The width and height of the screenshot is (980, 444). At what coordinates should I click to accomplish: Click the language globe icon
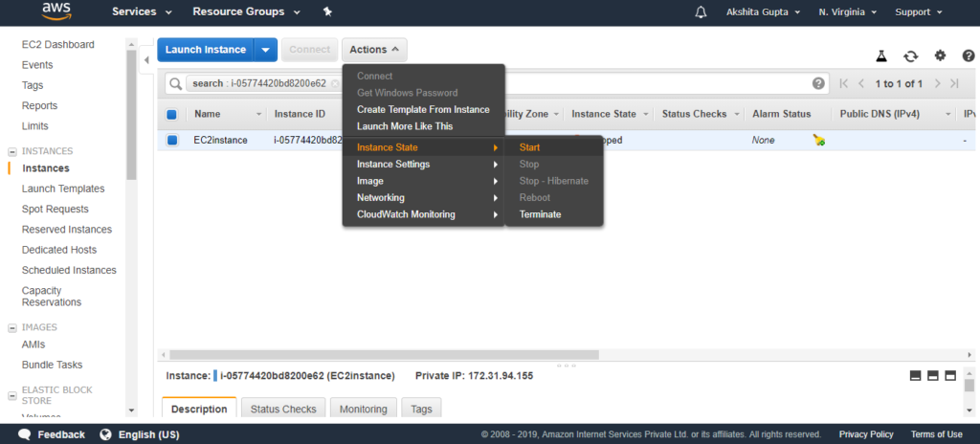[105, 434]
